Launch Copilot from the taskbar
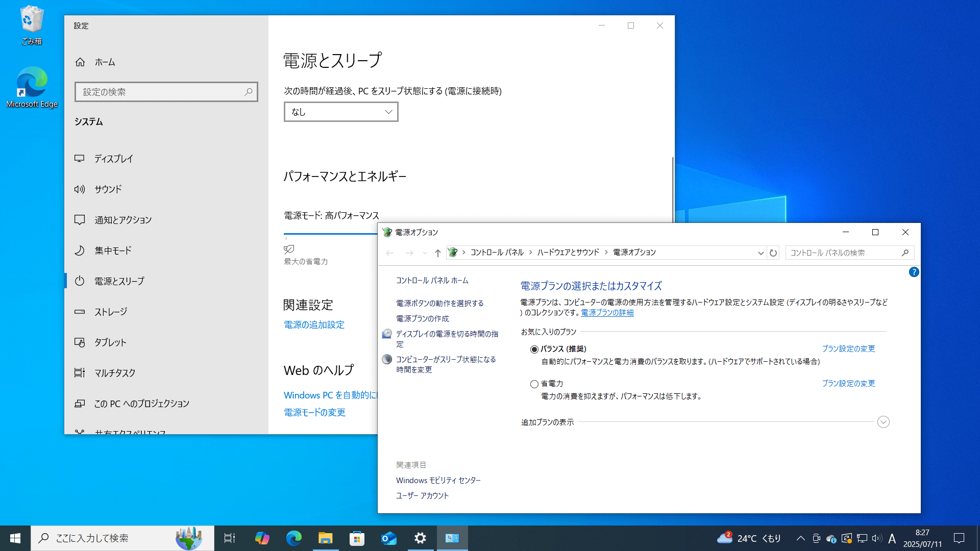The width and height of the screenshot is (980, 551). (x=262, y=538)
